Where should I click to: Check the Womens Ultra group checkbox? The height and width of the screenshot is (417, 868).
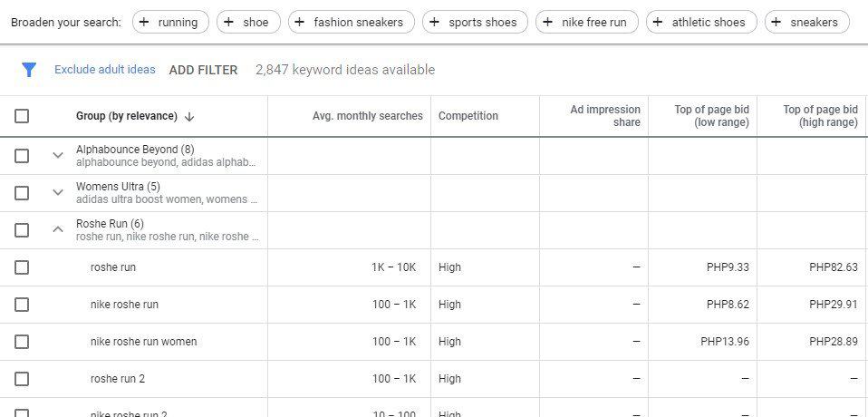[22, 193]
